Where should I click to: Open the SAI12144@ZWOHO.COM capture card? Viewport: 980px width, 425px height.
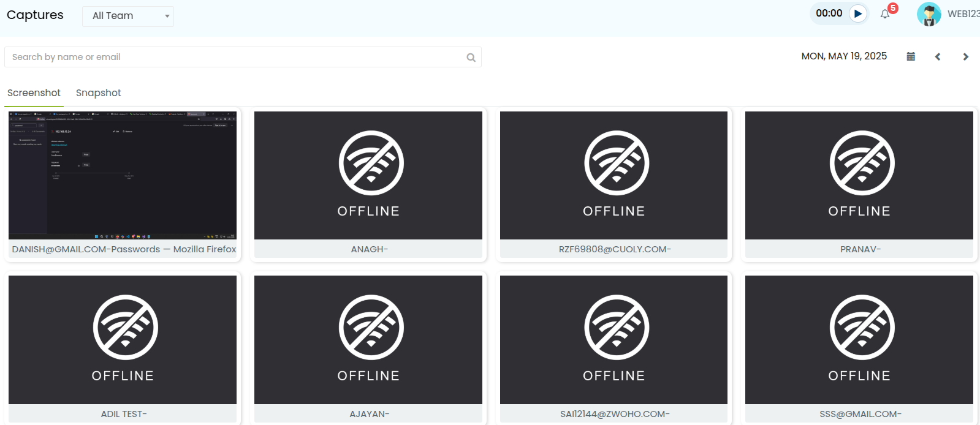613,348
